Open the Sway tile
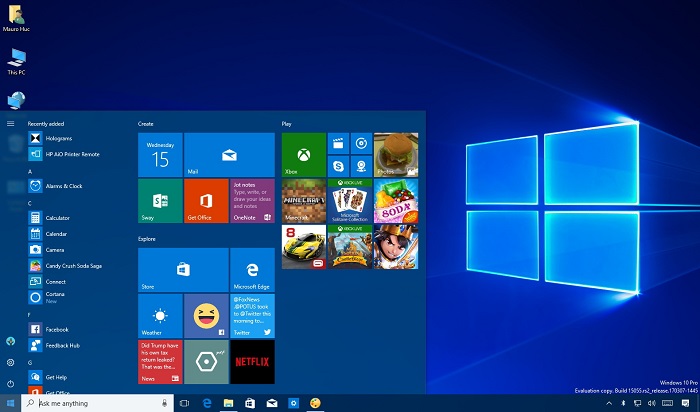This screenshot has height=412, width=700. point(160,201)
